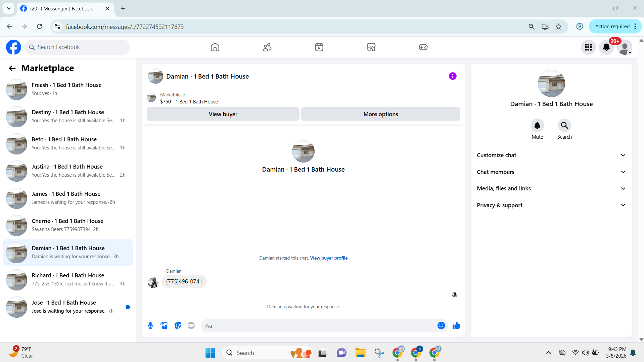This screenshot has height=362, width=644.
Task: Click the chat header title Damian · 1 Bed 1 Bath House
Action: (x=208, y=76)
